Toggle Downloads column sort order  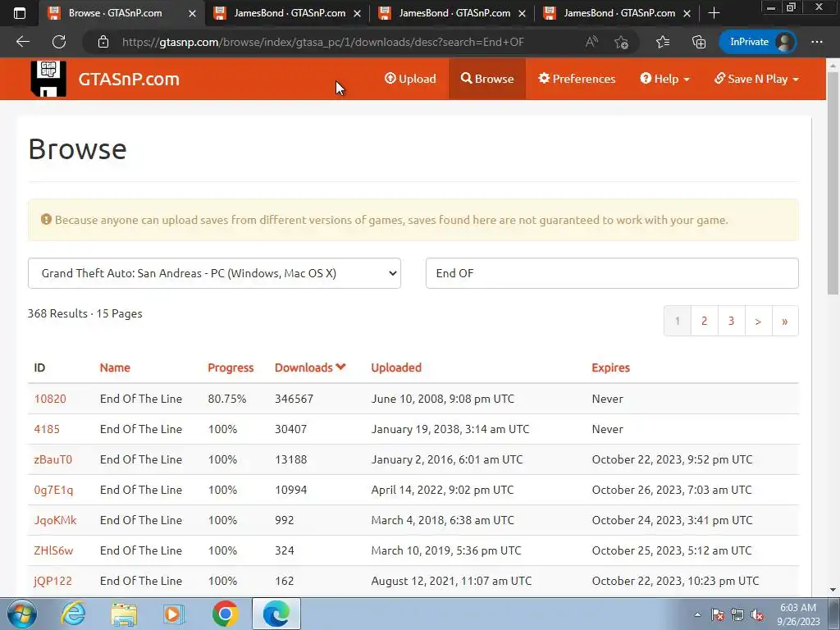pos(310,367)
